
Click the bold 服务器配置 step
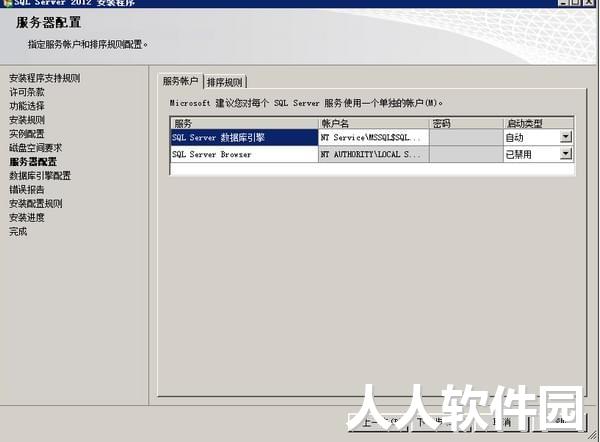tap(33, 161)
